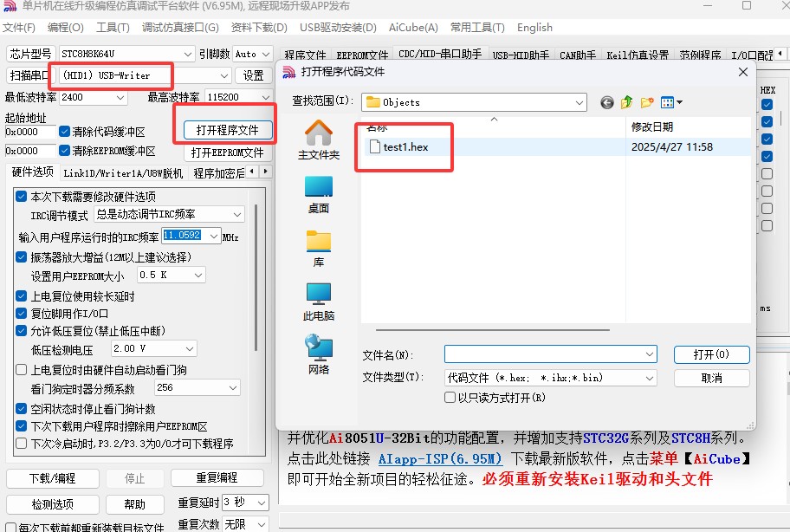Toggle 振荡器放大增益 checkbox

(21, 257)
